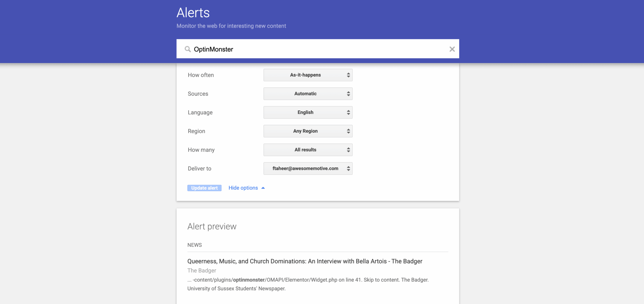
Task: Click the Update alert button
Action: (204, 188)
